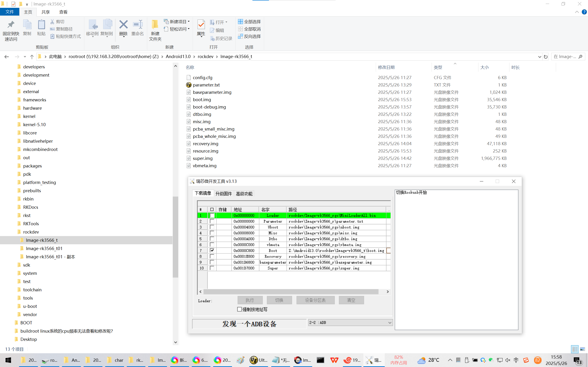Open UltraEdit from the taskbar
Image resolution: width=588 pixels, height=367 pixels.
(x=258, y=360)
